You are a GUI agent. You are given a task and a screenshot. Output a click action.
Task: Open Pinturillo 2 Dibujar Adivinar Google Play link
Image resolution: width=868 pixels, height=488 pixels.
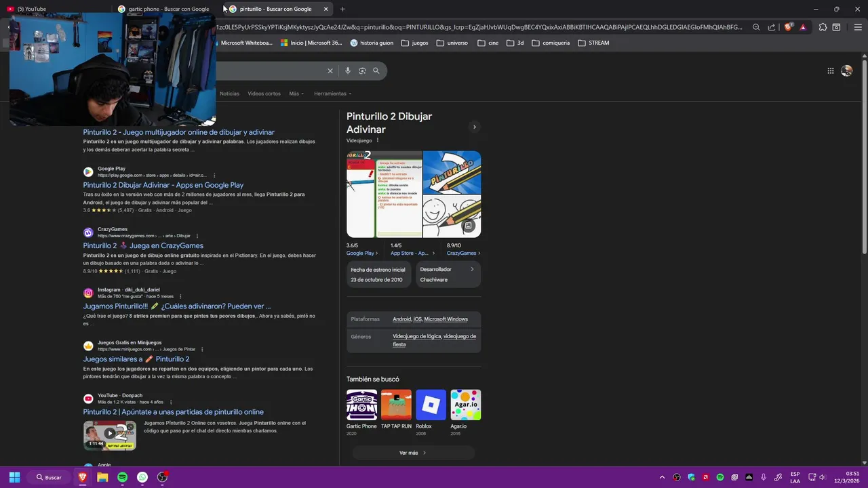(x=163, y=185)
